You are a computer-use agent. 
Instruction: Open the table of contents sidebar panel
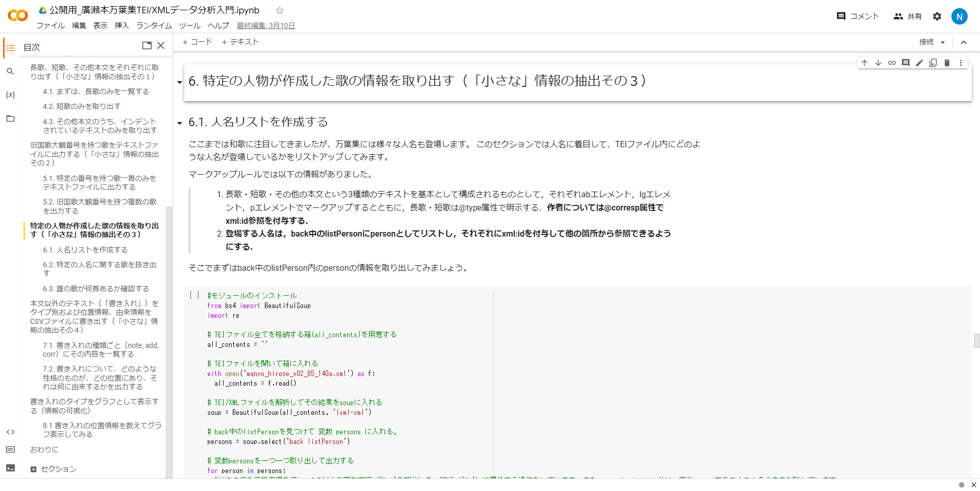pos(10,48)
